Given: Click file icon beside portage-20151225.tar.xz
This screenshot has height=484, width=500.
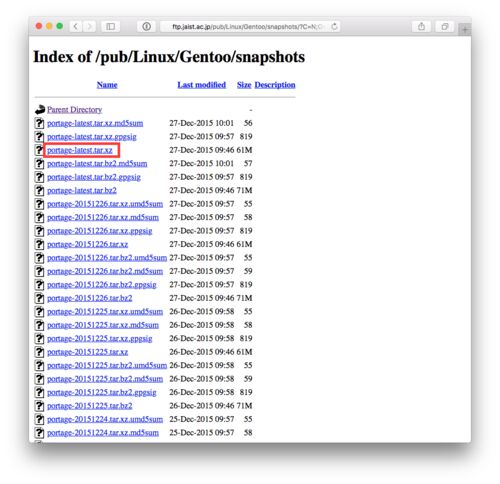Looking at the screenshot, I should pyautogui.click(x=39, y=352).
